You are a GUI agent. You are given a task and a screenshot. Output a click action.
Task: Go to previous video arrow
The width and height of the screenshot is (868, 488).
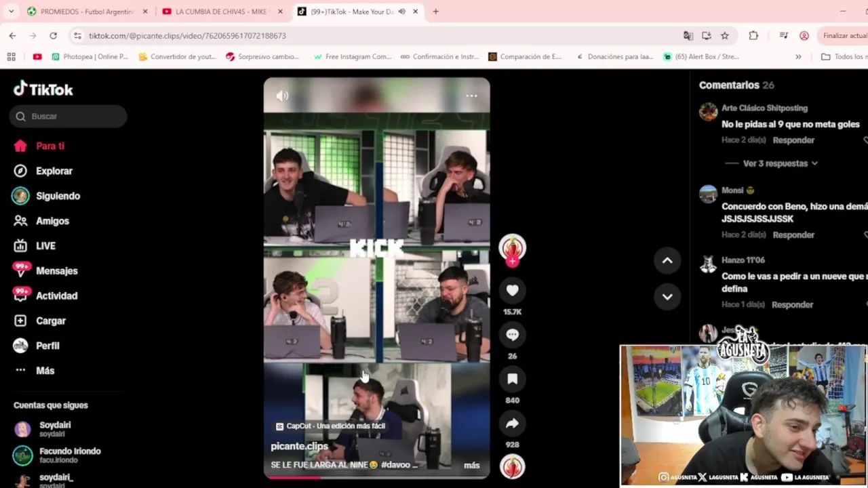[667, 260]
